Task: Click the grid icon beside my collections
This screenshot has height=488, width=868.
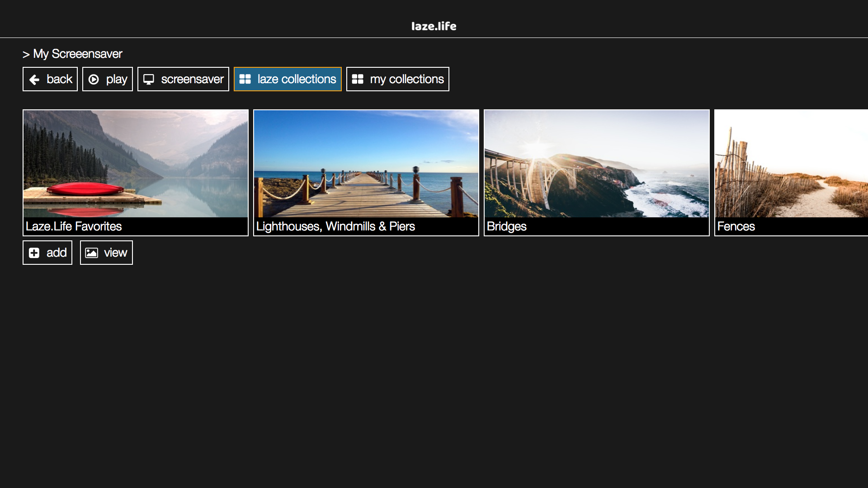Action: [358, 79]
